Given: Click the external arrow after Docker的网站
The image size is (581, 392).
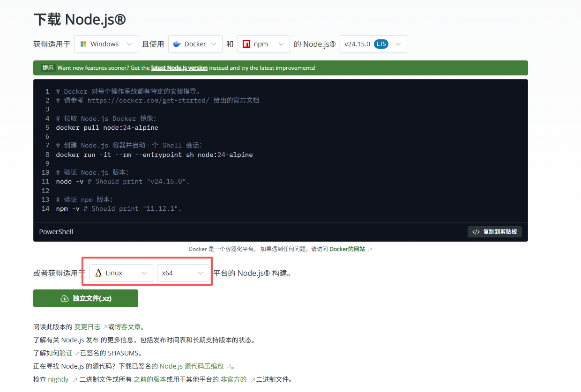Looking at the screenshot, I should tap(370, 250).
